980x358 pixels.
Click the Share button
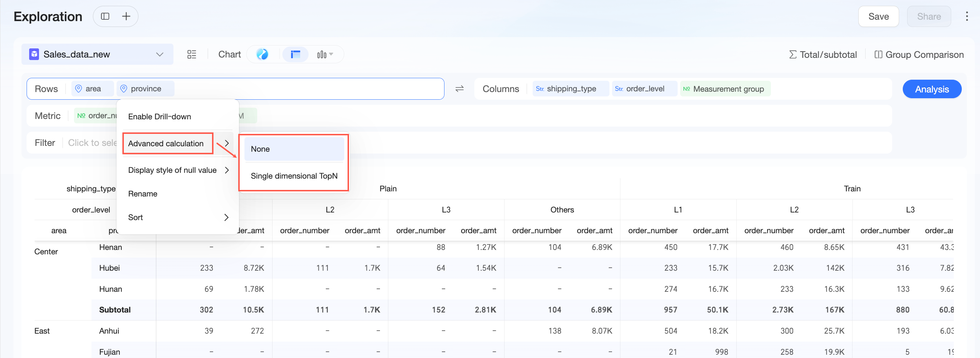pos(929,16)
